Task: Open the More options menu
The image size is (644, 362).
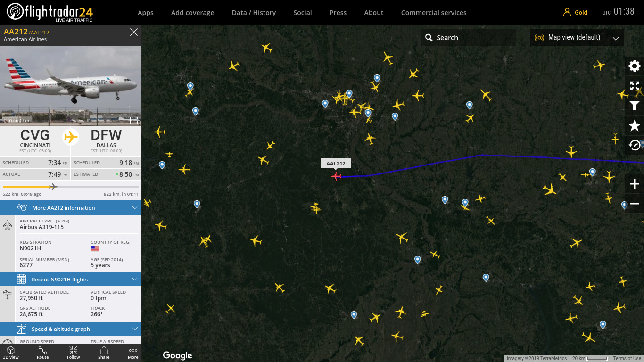Action: click(133, 353)
